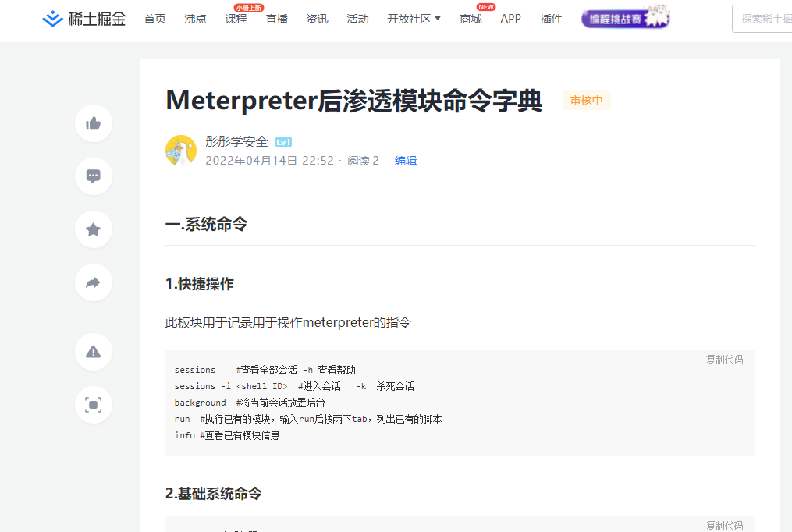Click the 稀土掘金 logo
792x532 pixels.
pos(83,20)
